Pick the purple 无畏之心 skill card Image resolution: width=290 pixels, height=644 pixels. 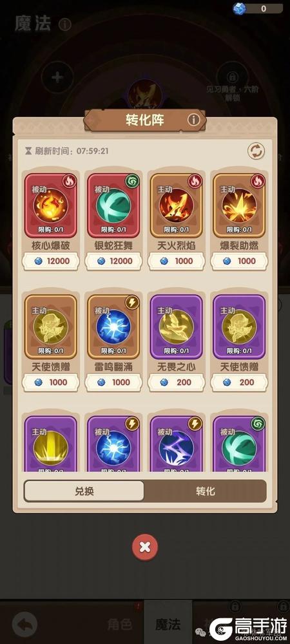click(177, 327)
